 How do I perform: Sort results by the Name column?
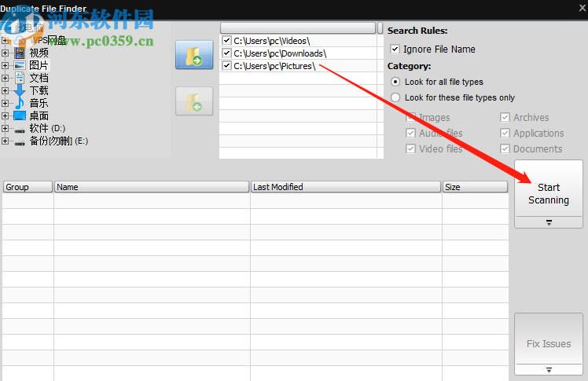coord(152,187)
